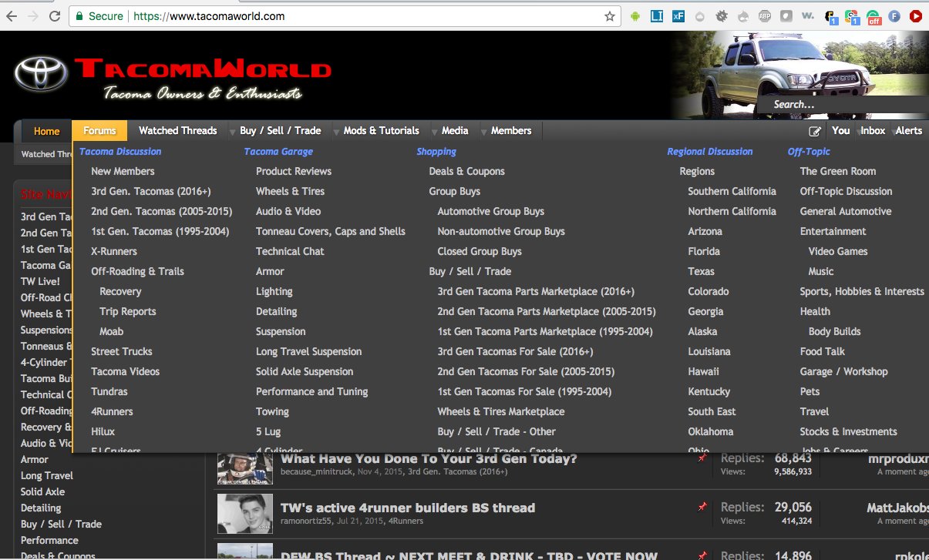Viewport: 929px width, 560px height.
Task: Click the AdBlock Plus ABP icon
Action: tap(765, 15)
